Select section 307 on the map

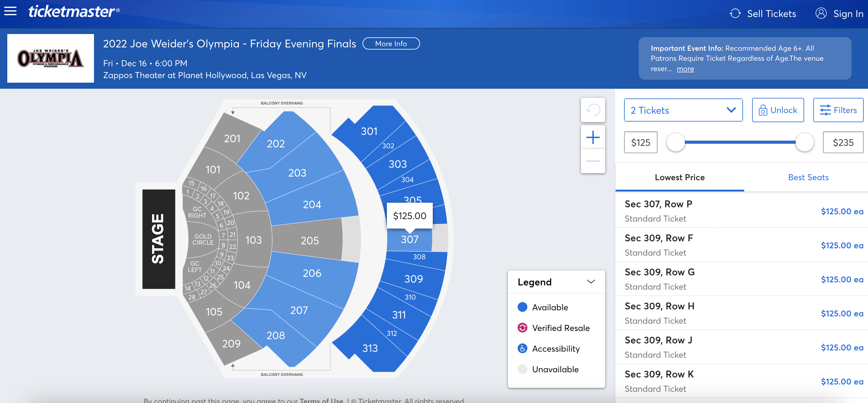coord(409,239)
